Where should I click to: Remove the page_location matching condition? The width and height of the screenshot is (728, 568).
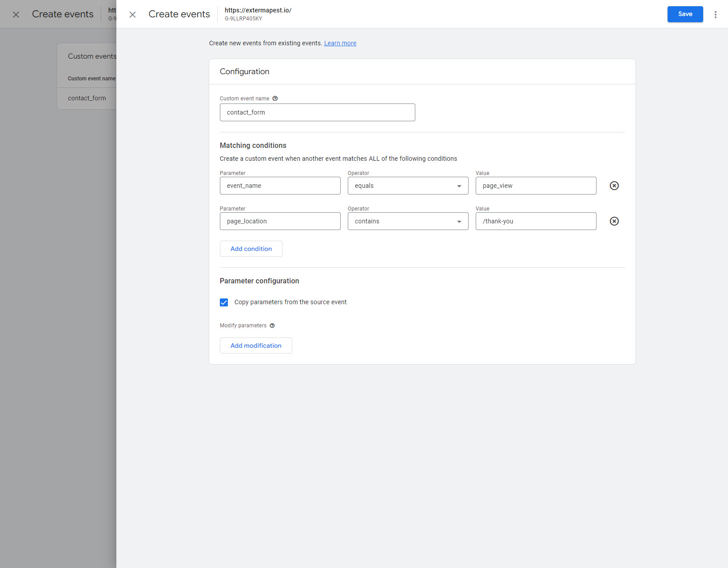(614, 221)
